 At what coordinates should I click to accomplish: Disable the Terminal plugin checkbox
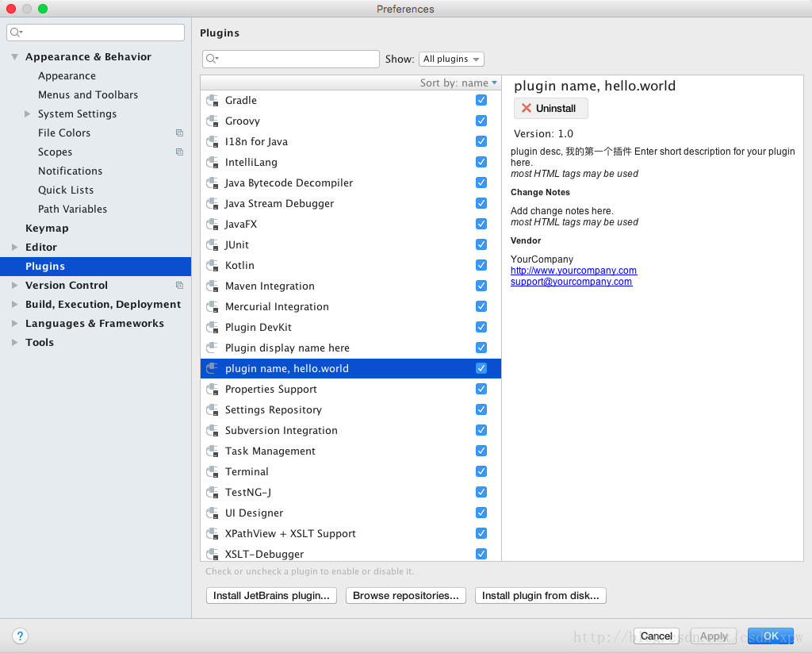coord(481,471)
